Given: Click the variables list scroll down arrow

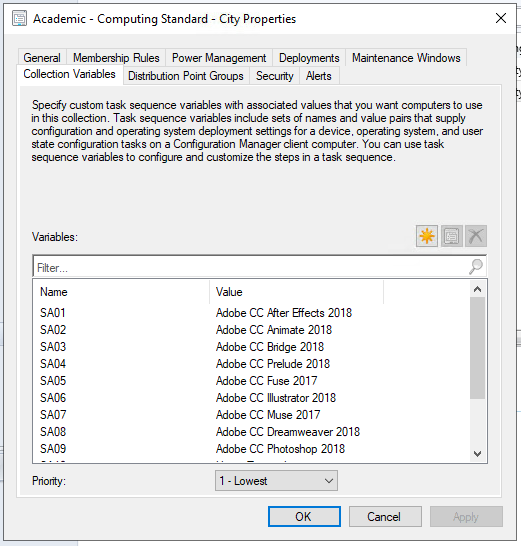Looking at the screenshot, I should tap(477, 454).
